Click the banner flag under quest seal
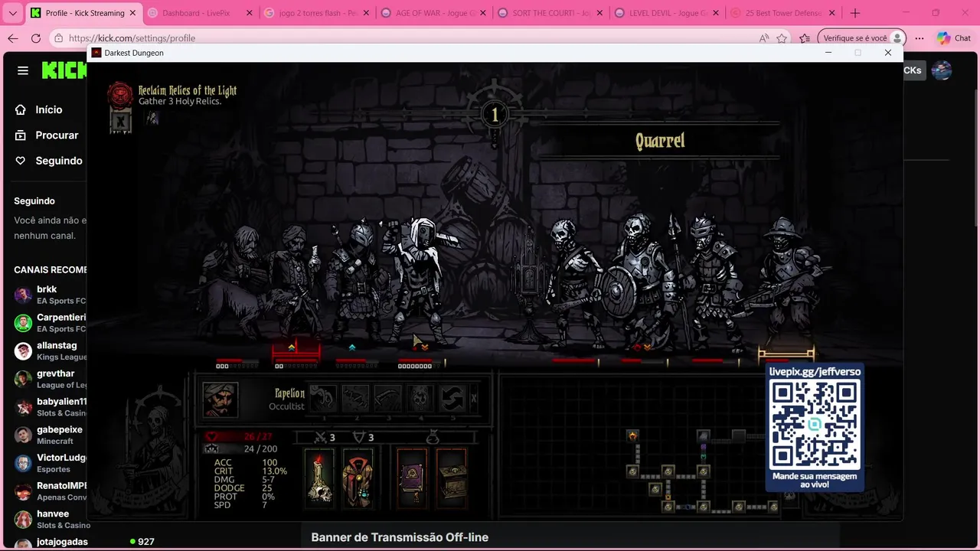980x551 pixels. click(120, 121)
